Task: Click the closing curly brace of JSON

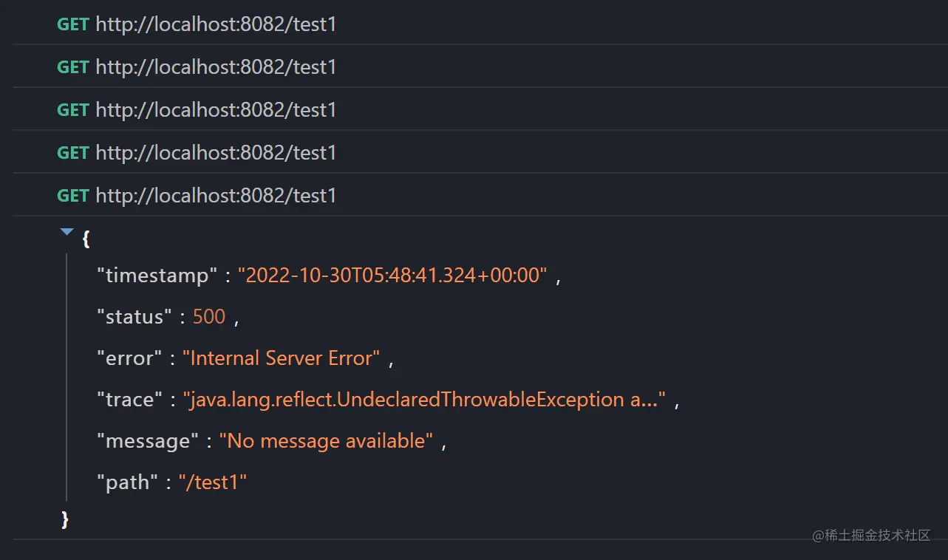Action: click(65, 519)
